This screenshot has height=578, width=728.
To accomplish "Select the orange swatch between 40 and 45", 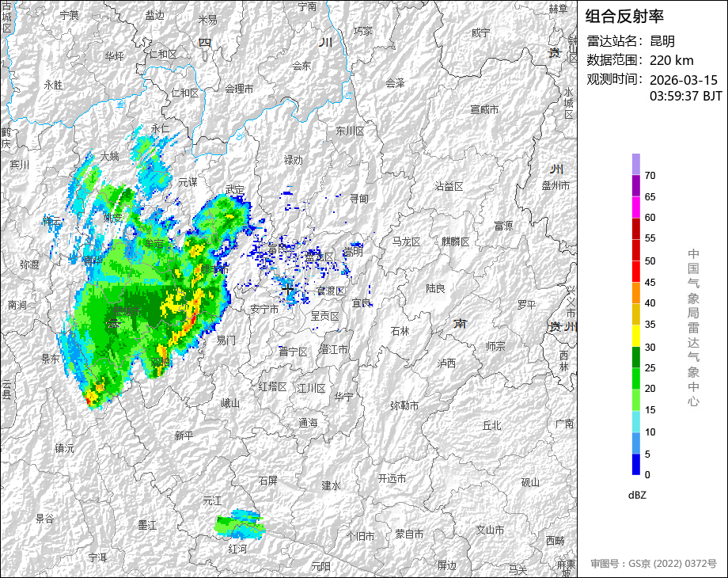I will click(x=636, y=293).
